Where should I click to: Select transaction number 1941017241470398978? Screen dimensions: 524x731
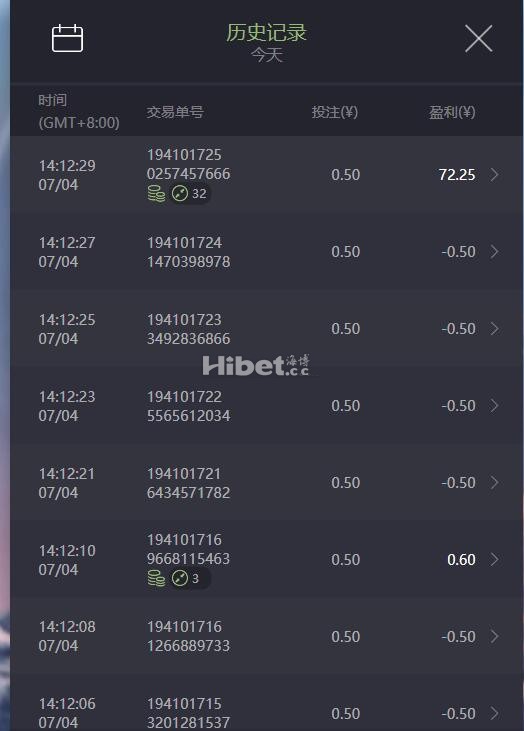[188, 252]
